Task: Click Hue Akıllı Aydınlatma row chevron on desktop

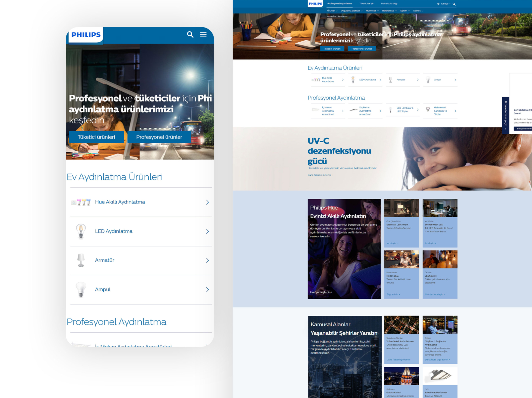Action: [x=343, y=80]
